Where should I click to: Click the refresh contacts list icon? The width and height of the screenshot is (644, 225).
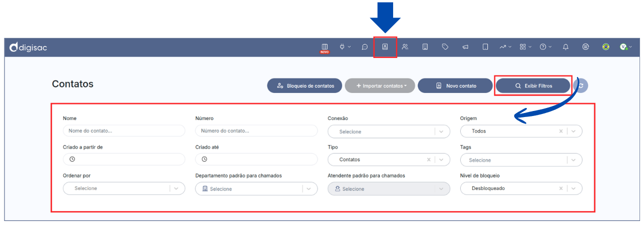(581, 85)
